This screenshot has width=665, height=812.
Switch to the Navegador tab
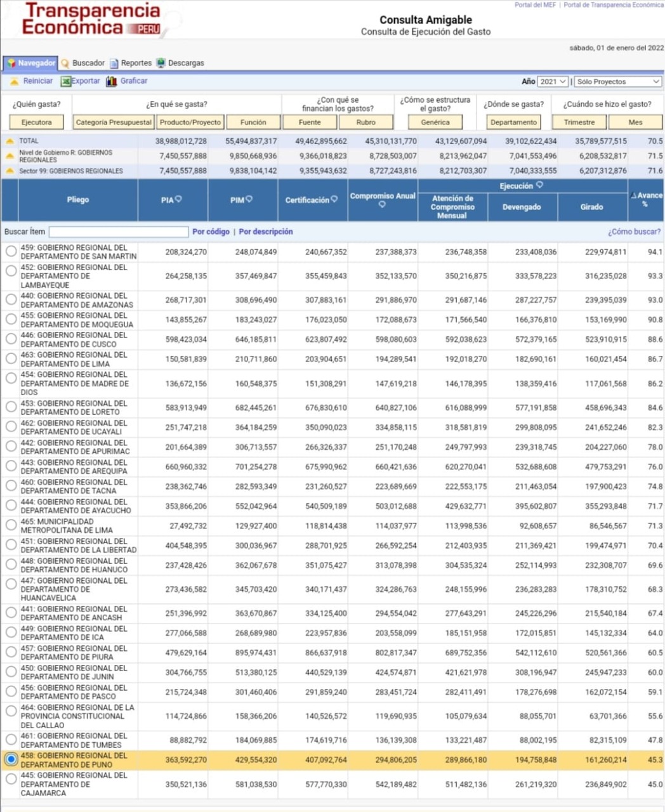tap(30, 63)
